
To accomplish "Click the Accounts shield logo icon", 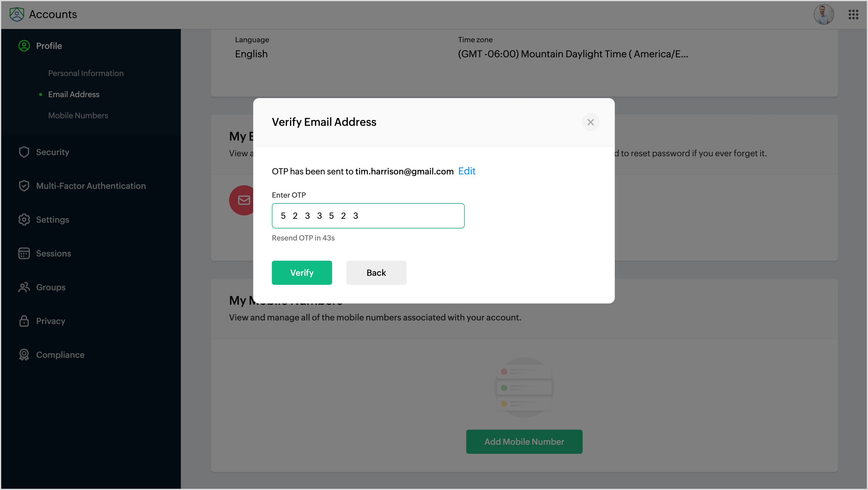I will coord(17,14).
